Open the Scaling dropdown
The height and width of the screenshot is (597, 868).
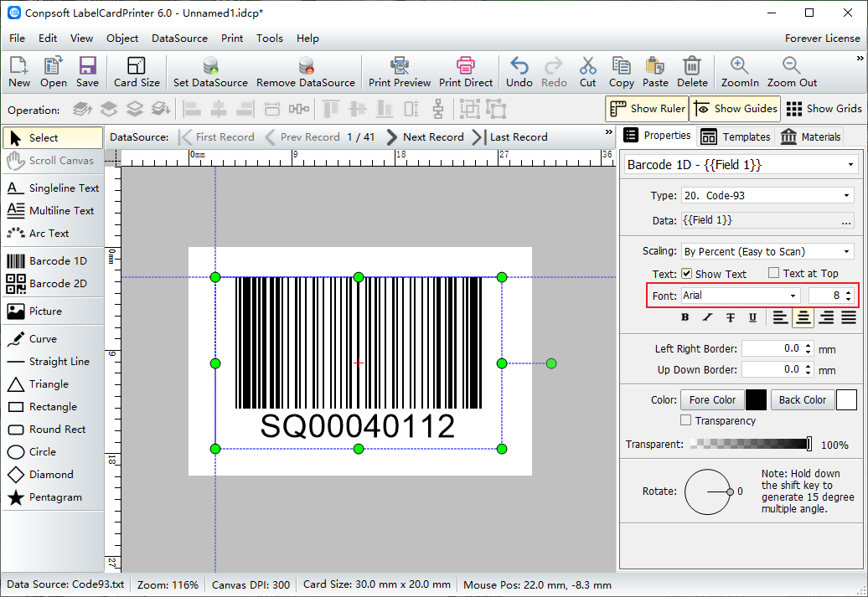(767, 251)
